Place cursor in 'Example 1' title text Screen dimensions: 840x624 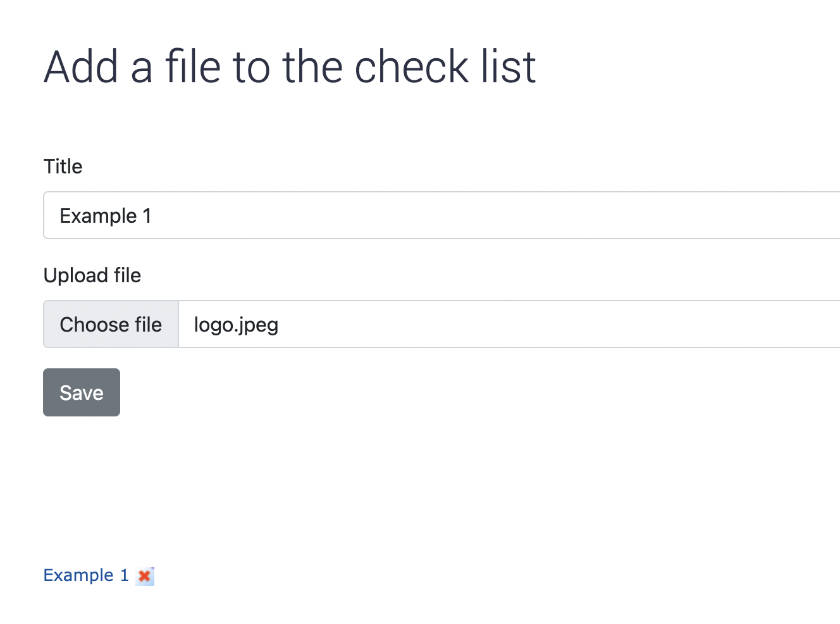click(106, 216)
